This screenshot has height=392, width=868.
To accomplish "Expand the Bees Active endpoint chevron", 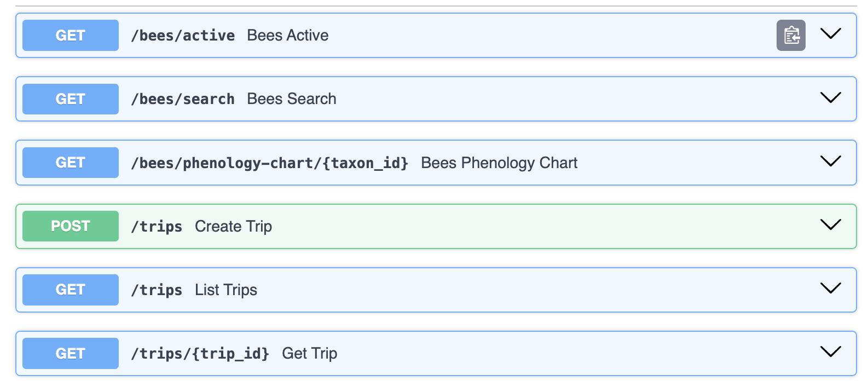I will coord(830,34).
